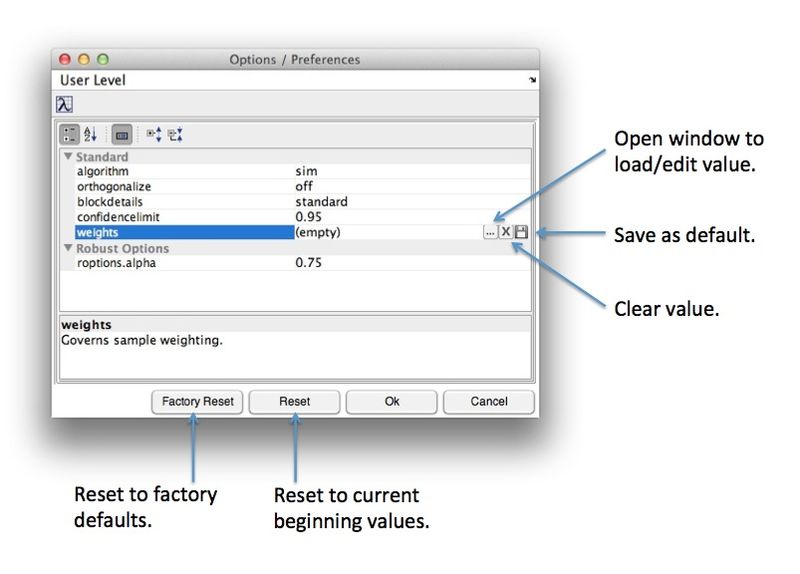
Task: Click the expand all categories icon
Action: click(x=153, y=134)
